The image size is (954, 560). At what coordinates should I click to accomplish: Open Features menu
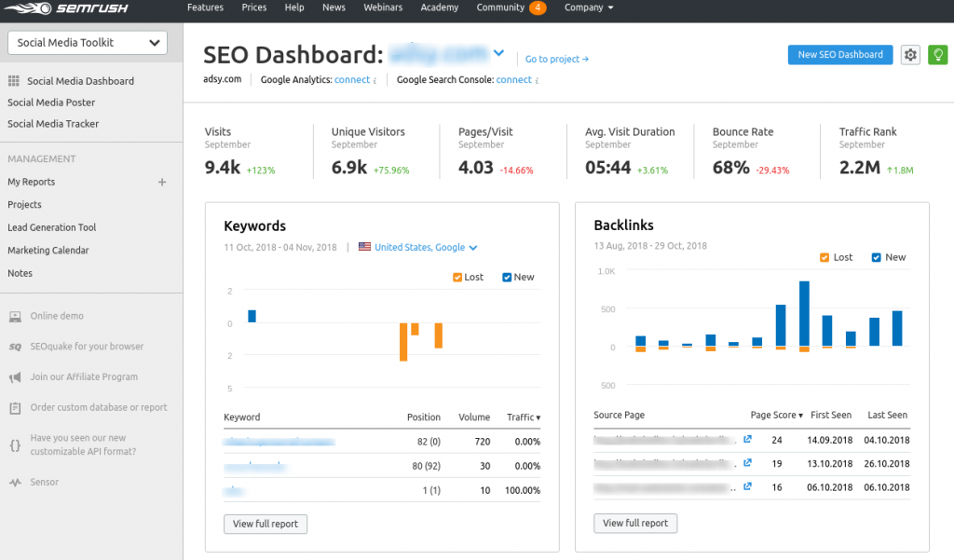(205, 7)
